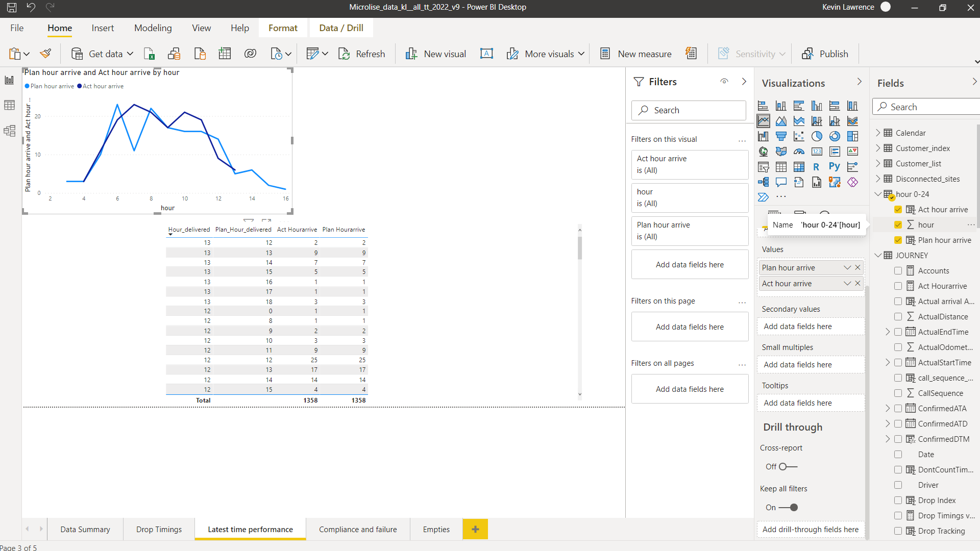Select the area chart visual type
This screenshot has width=980, height=551.
click(781, 121)
